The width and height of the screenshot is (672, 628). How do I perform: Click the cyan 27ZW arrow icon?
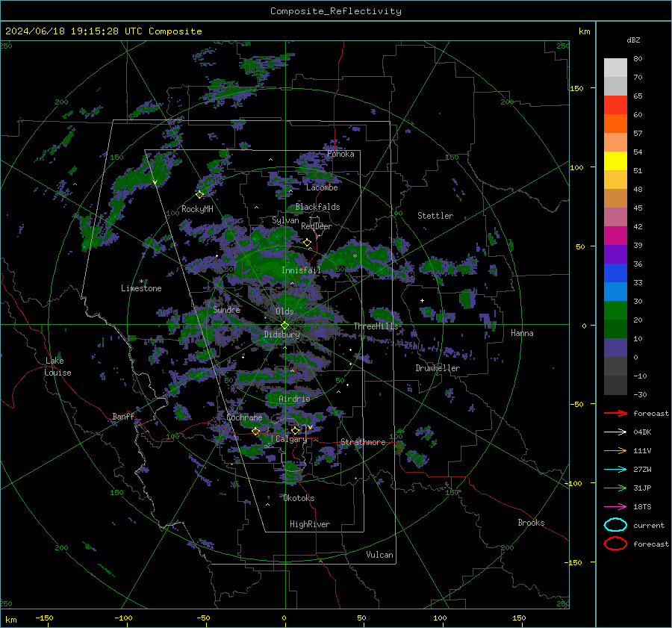[615, 470]
